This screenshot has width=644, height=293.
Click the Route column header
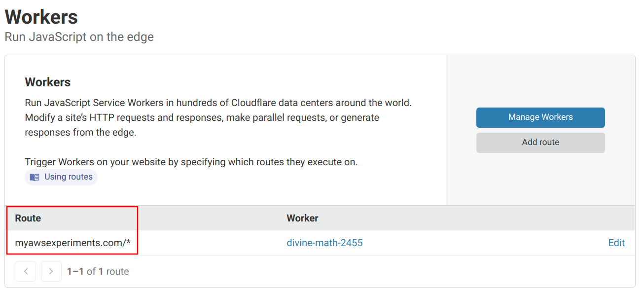click(28, 218)
